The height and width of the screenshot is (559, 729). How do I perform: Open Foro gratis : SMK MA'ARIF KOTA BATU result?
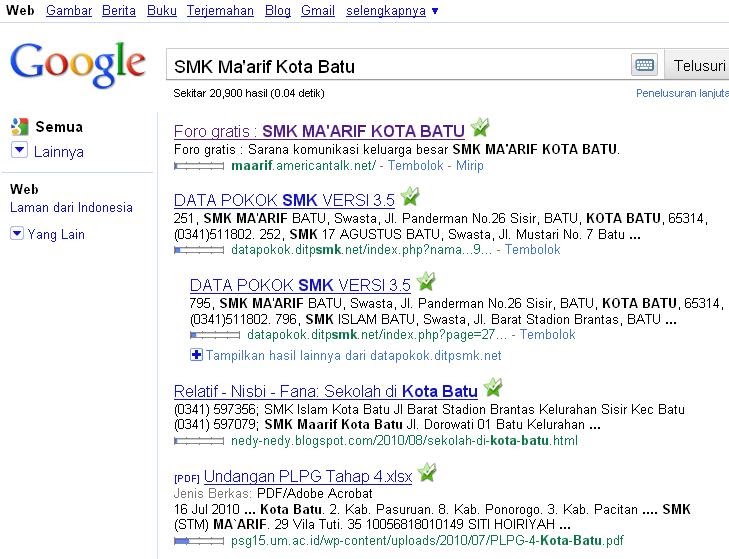[x=319, y=131]
